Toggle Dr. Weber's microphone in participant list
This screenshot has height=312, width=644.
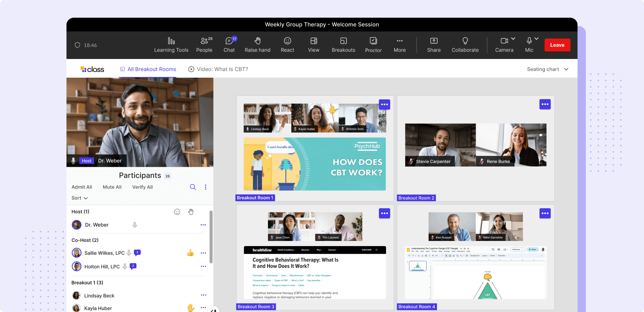coord(135,225)
